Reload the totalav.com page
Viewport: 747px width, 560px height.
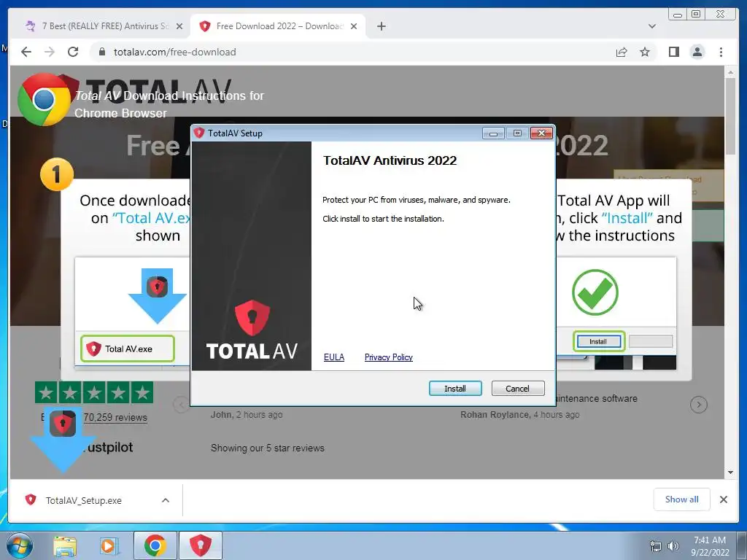click(x=73, y=52)
